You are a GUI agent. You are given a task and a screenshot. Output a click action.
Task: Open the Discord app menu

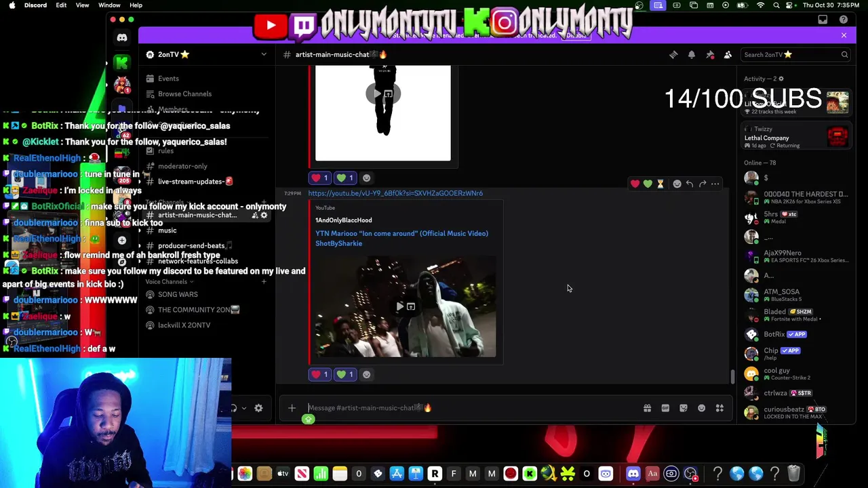coord(35,5)
